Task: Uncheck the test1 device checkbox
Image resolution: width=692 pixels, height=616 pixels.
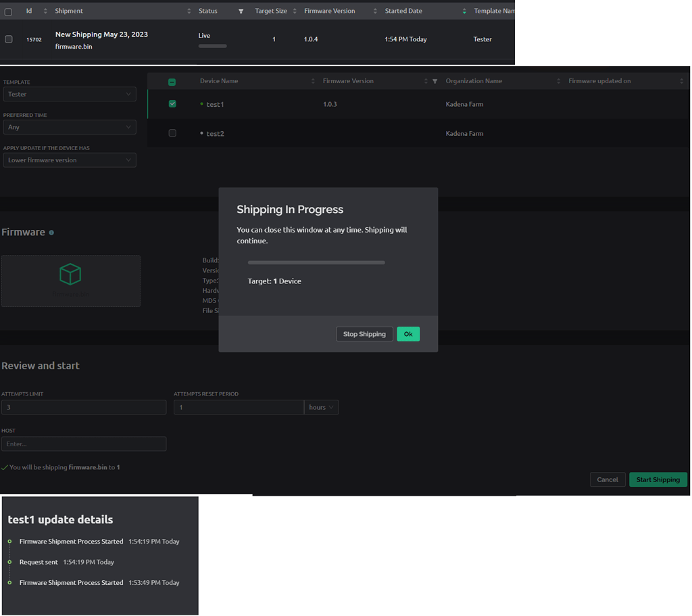Action: point(172,103)
